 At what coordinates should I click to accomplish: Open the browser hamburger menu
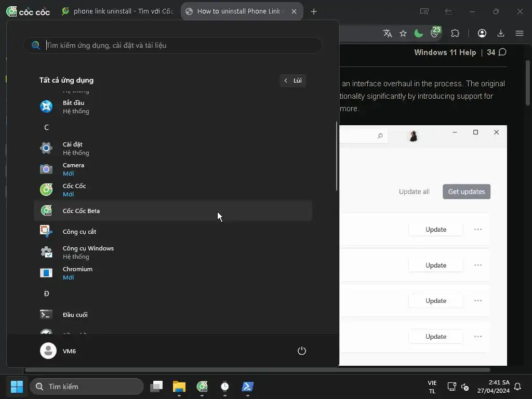point(520,33)
